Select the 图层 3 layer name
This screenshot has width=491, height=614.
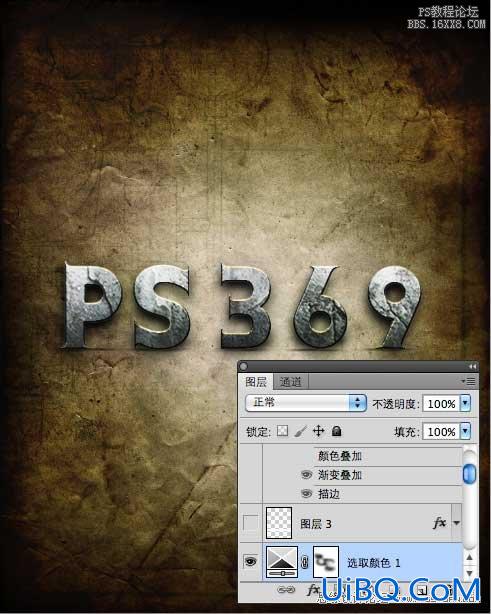tap(316, 524)
